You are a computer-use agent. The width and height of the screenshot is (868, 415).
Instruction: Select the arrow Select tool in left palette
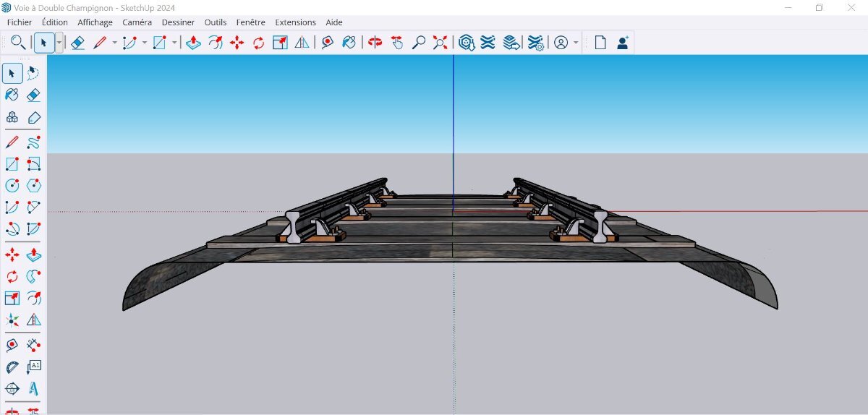point(12,73)
